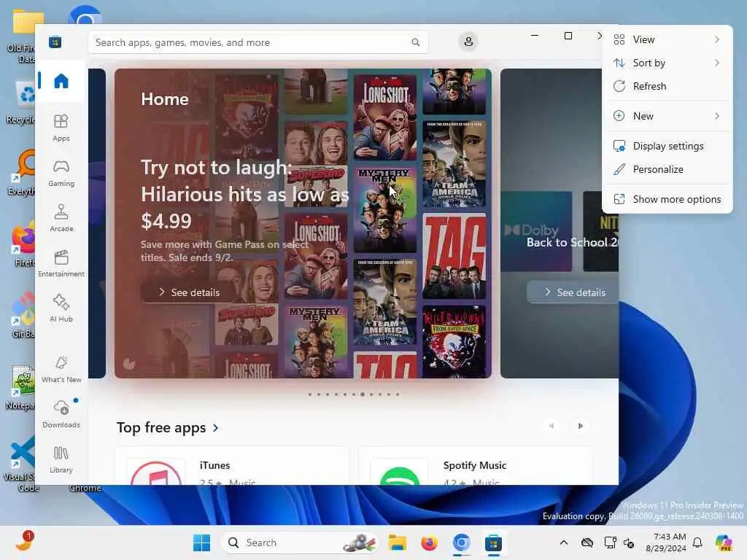The width and height of the screenshot is (747, 560).
Task: Open the clock showing 7:43 AM
Action: pos(665,542)
